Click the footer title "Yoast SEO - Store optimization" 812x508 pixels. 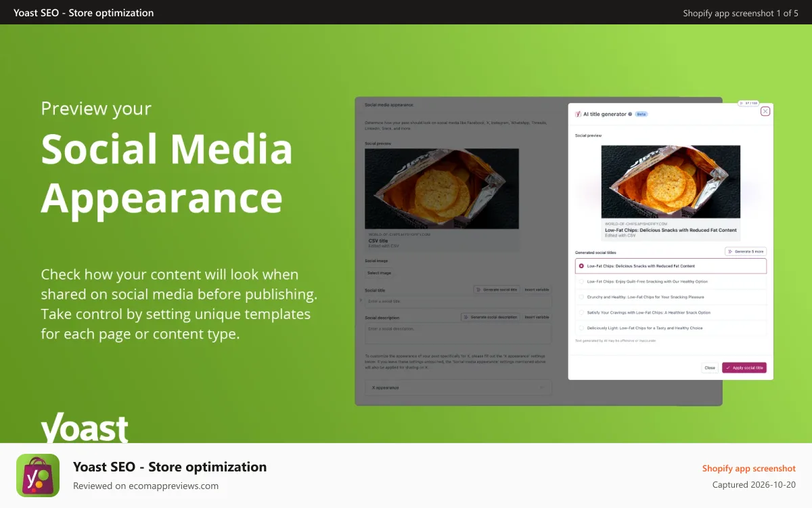tap(170, 467)
